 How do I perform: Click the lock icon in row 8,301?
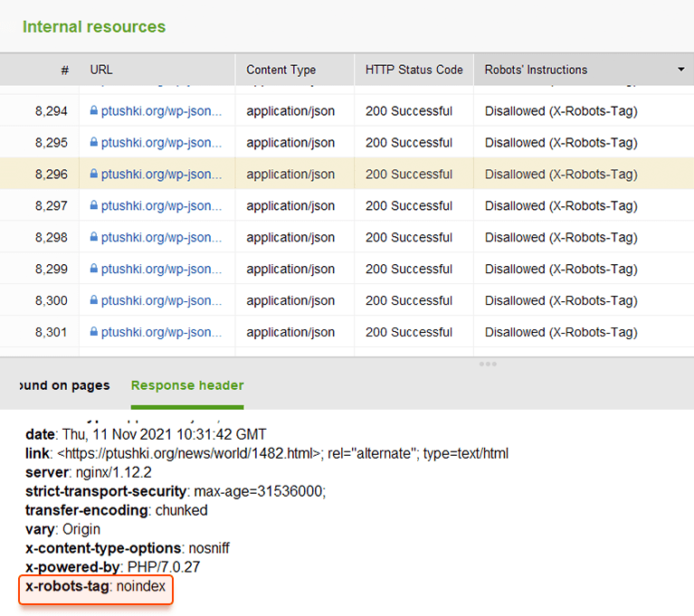point(94,331)
